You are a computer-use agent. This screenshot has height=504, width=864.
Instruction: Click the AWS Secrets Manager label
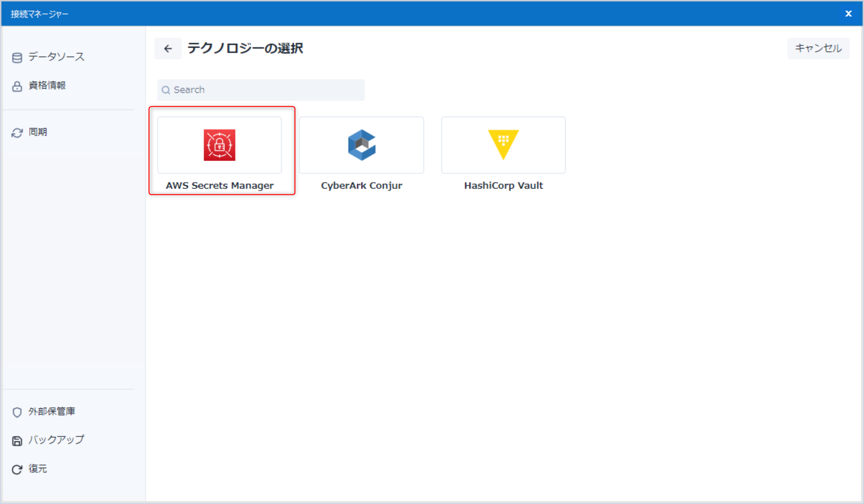click(x=219, y=186)
